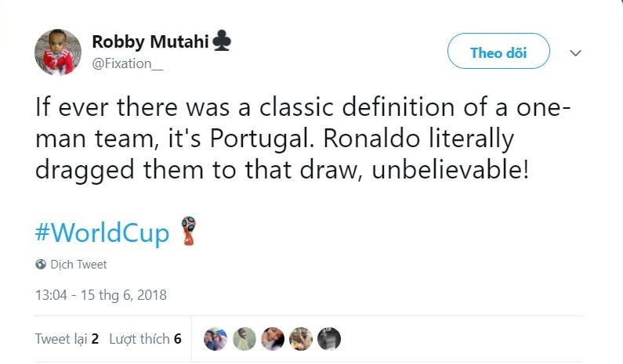Open the Robby Mutahi display name
Viewport: 623px width, 364px height.
click(150, 41)
